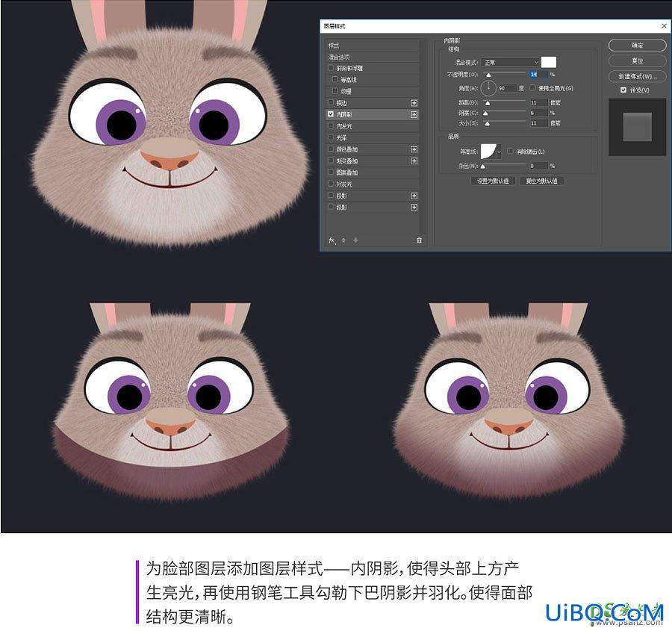Click the 距离(D) pixel value field
Screen dimensions: 672x631
538,102
